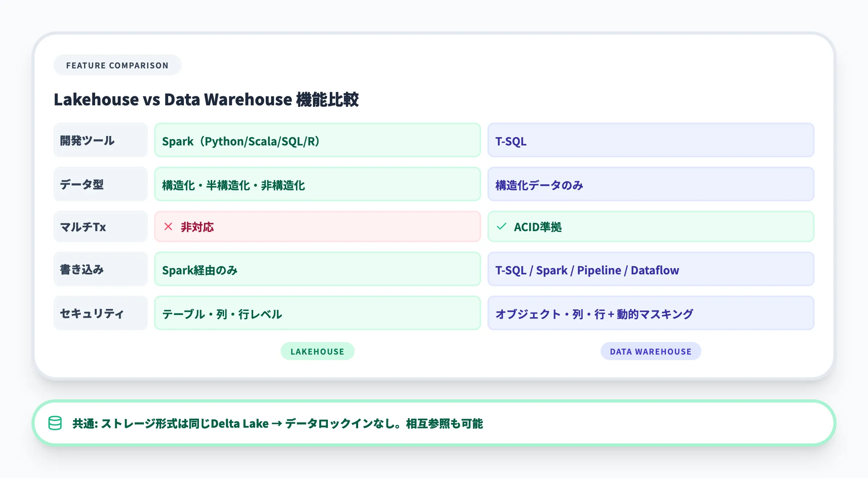Click the 開発ツール row label

click(100, 140)
